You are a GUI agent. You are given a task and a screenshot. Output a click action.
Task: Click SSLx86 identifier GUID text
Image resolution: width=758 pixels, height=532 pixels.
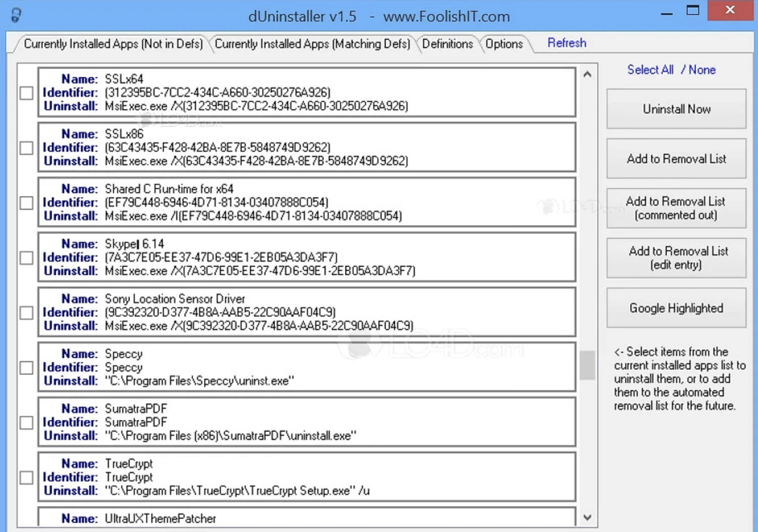[x=217, y=148]
